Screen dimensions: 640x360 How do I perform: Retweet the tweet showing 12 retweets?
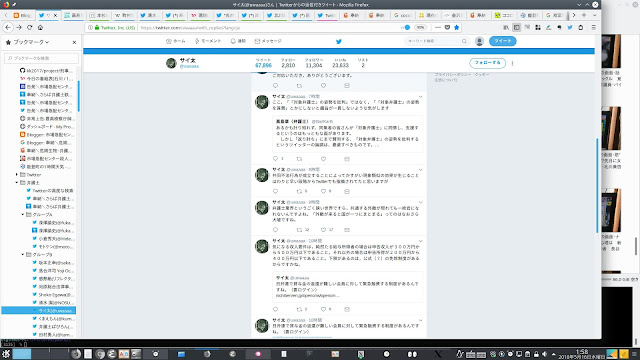click(x=299, y=230)
